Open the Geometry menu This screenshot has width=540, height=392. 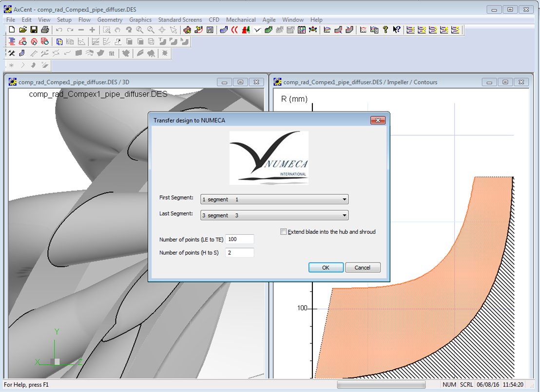[x=110, y=20]
